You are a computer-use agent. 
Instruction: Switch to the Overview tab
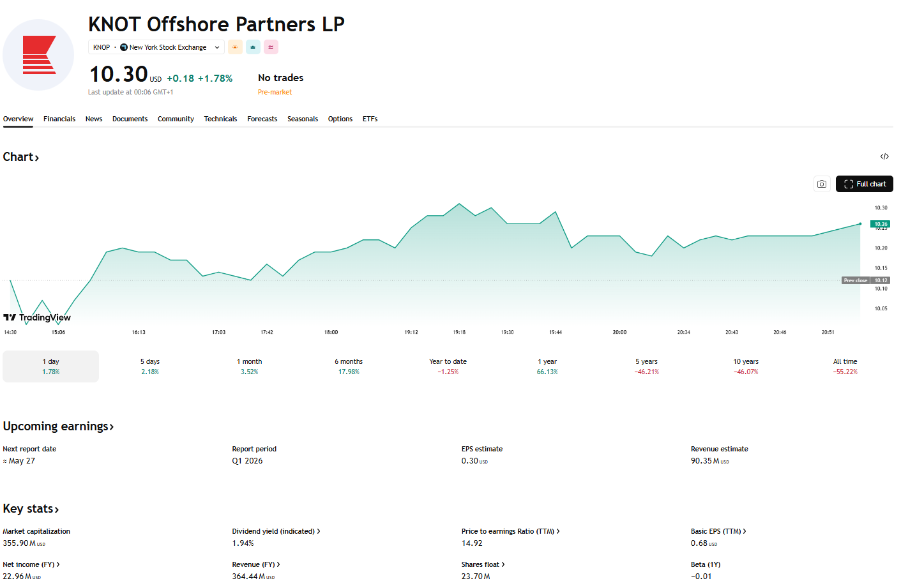coord(18,119)
